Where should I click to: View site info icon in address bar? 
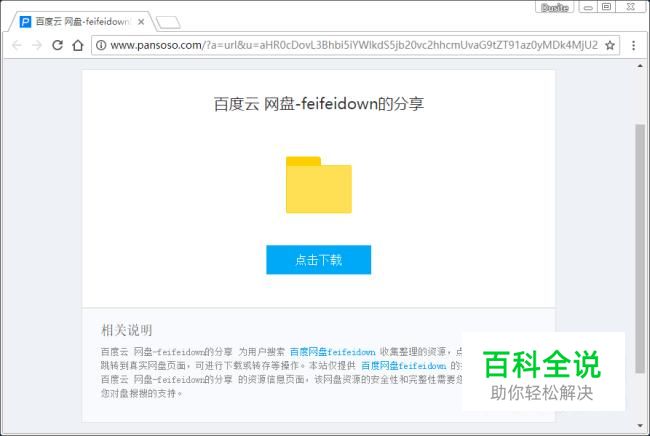(x=101, y=45)
